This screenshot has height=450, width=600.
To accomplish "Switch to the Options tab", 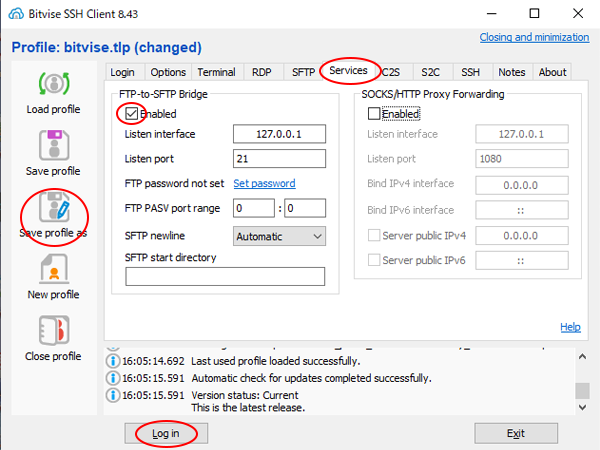I will pos(168,72).
